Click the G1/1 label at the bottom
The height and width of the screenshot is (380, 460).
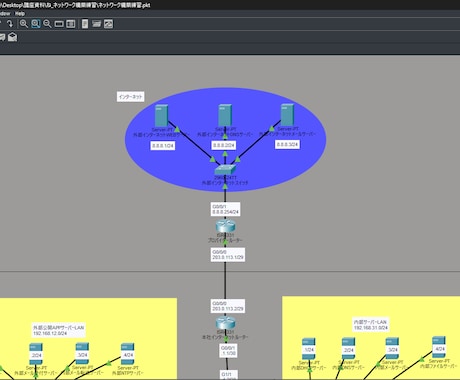click(x=228, y=375)
